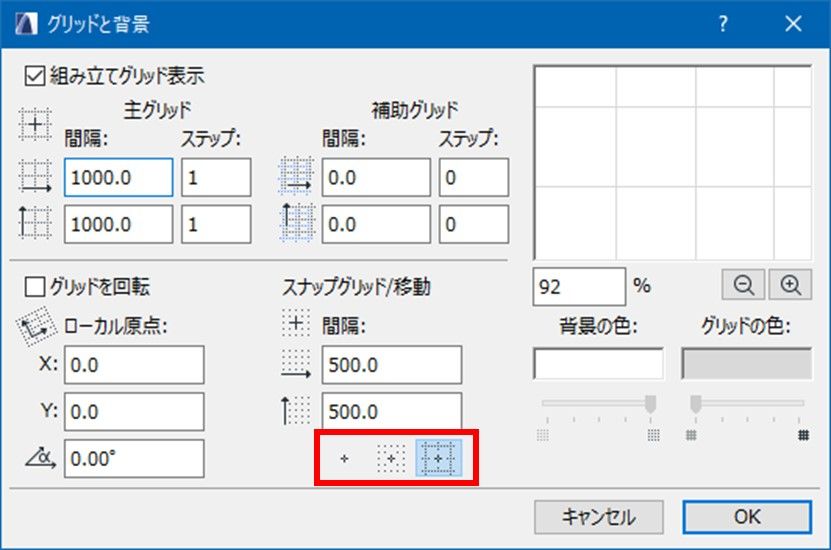Zoom in the grid preview
This screenshot has height=550, width=831.
point(790,285)
